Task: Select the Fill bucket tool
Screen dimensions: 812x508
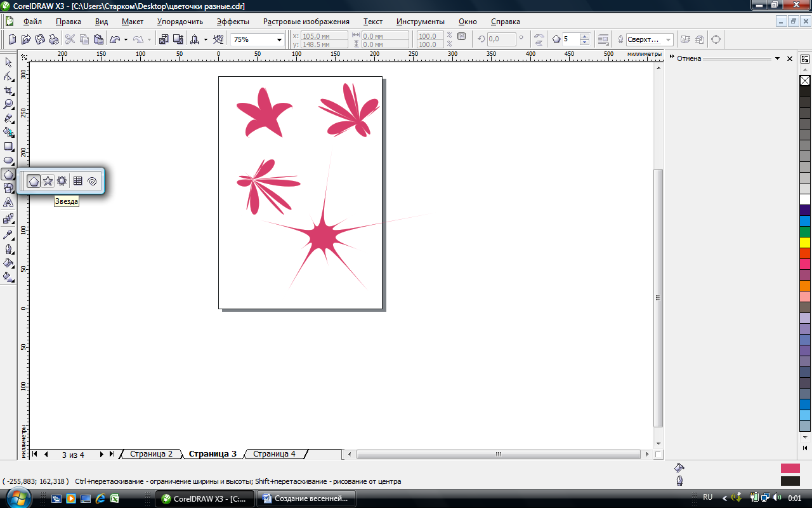Action: tap(8, 262)
